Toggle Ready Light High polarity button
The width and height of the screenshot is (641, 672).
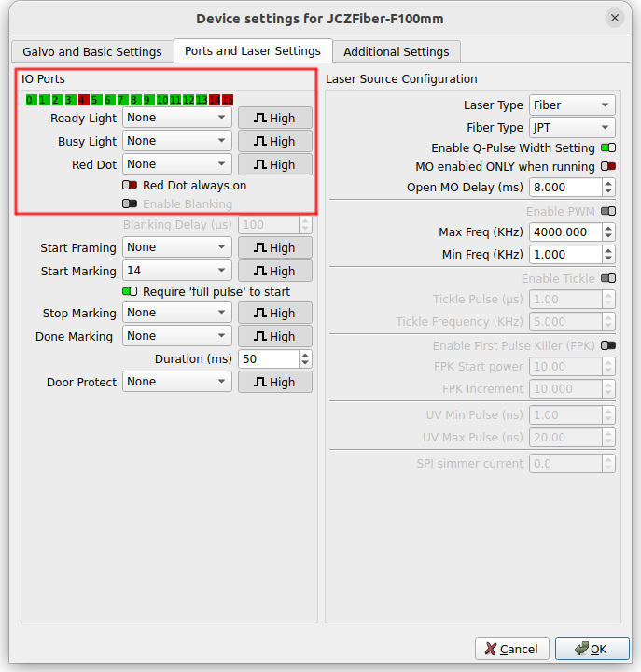275,118
